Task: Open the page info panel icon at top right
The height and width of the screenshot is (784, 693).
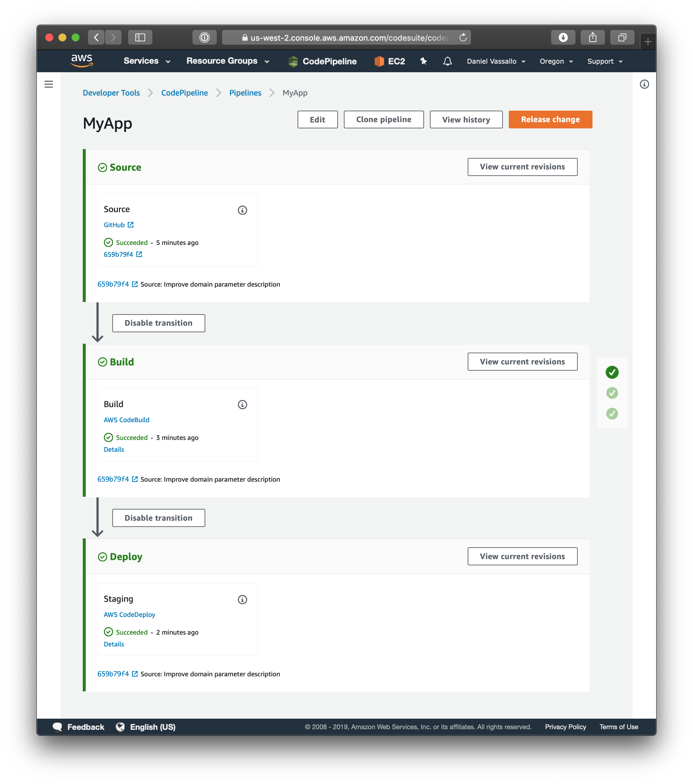Action: [644, 84]
